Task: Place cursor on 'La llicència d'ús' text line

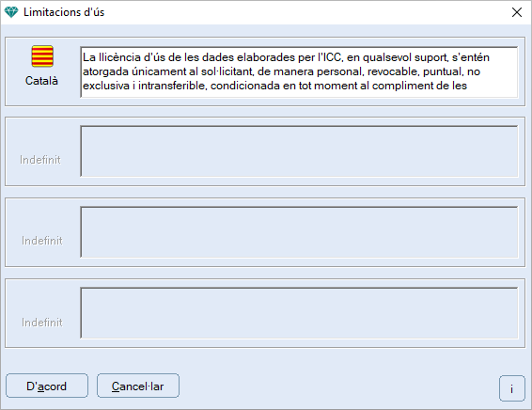Action: point(286,57)
